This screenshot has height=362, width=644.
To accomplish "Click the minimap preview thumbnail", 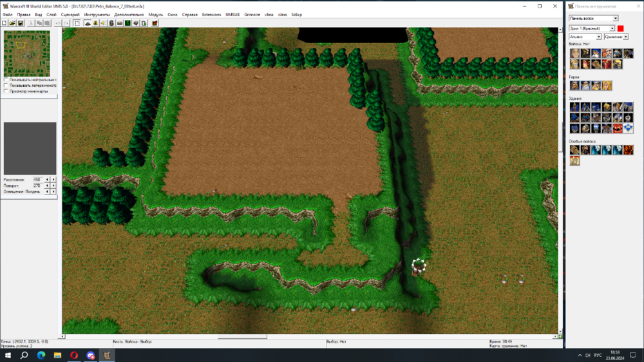I will click(x=26, y=53).
